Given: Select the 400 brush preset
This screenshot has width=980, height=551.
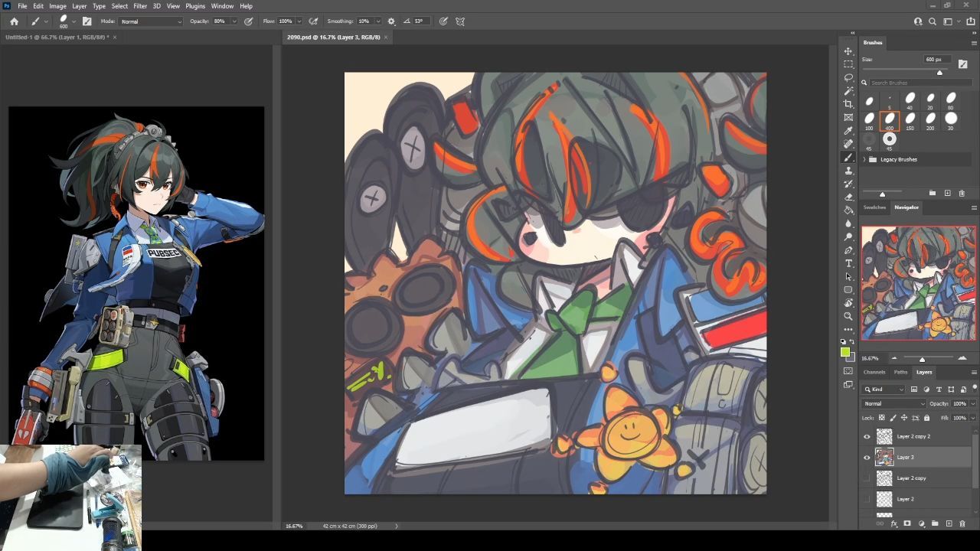Looking at the screenshot, I should point(890,119).
